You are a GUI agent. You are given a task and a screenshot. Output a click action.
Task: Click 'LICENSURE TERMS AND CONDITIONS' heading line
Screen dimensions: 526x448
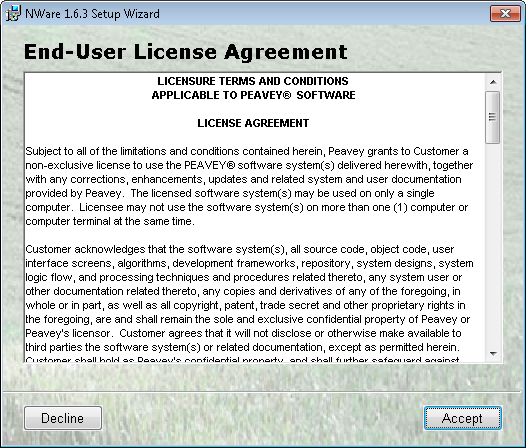[x=253, y=81]
